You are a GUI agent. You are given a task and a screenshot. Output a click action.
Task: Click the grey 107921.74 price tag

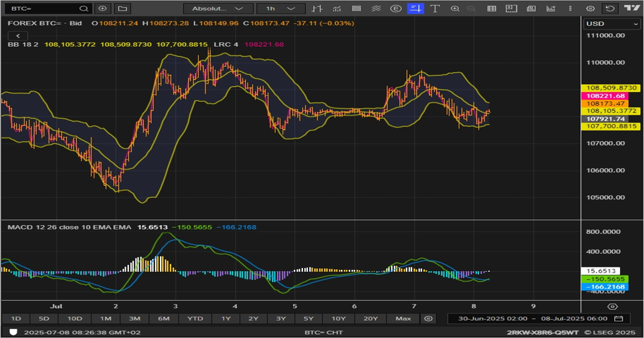coord(605,118)
